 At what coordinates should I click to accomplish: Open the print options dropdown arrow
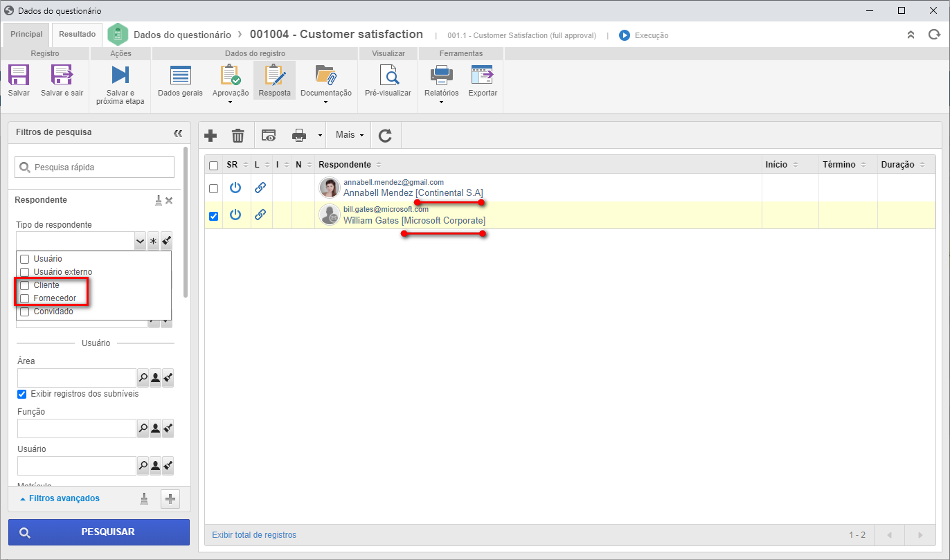(320, 136)
